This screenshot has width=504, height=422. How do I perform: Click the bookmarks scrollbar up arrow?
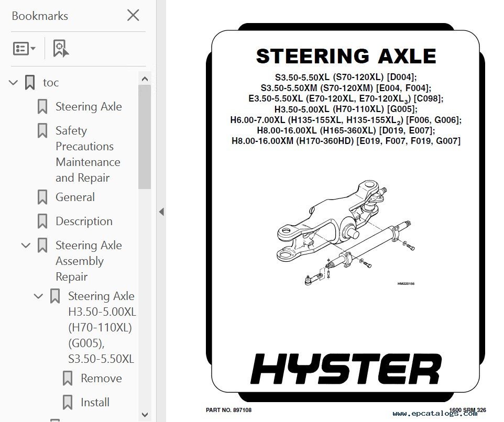[x=145, y=79]
